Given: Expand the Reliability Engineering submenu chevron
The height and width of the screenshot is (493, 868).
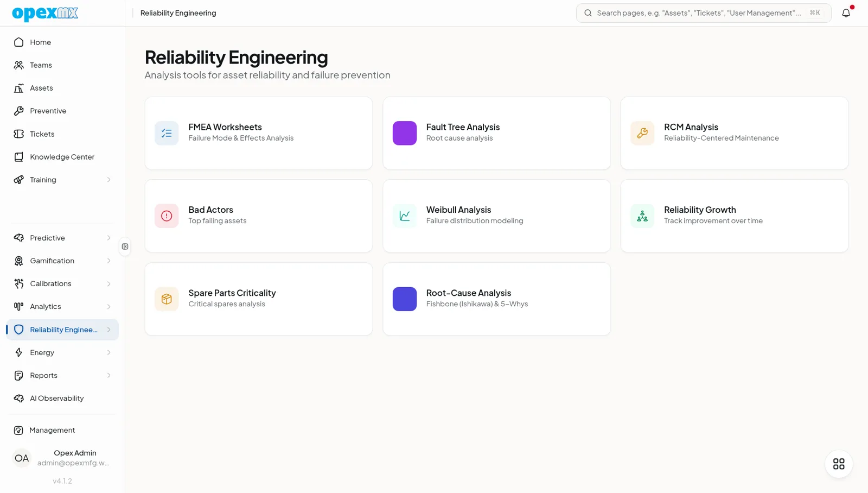Looking at the screenshot, I should tap(108, 330).
